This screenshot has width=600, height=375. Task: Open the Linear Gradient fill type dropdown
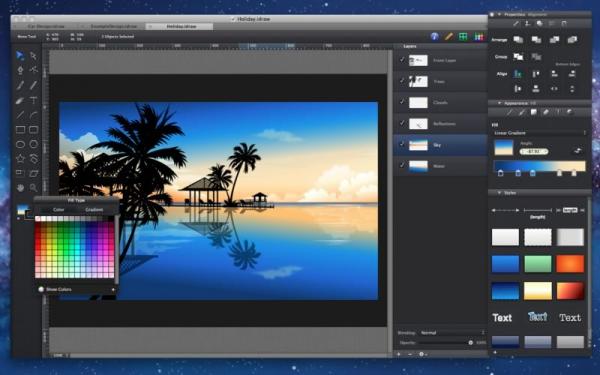(x=540, y=133)
